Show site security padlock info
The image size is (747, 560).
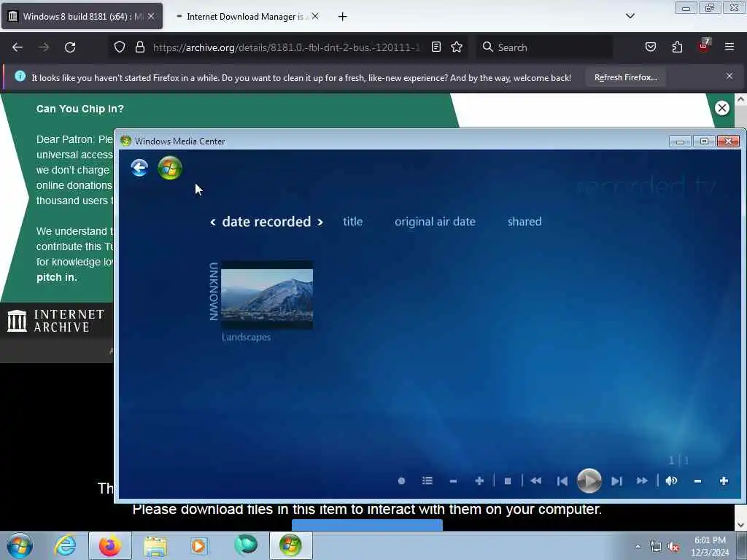pyautogui.click(x=139, y=47)
